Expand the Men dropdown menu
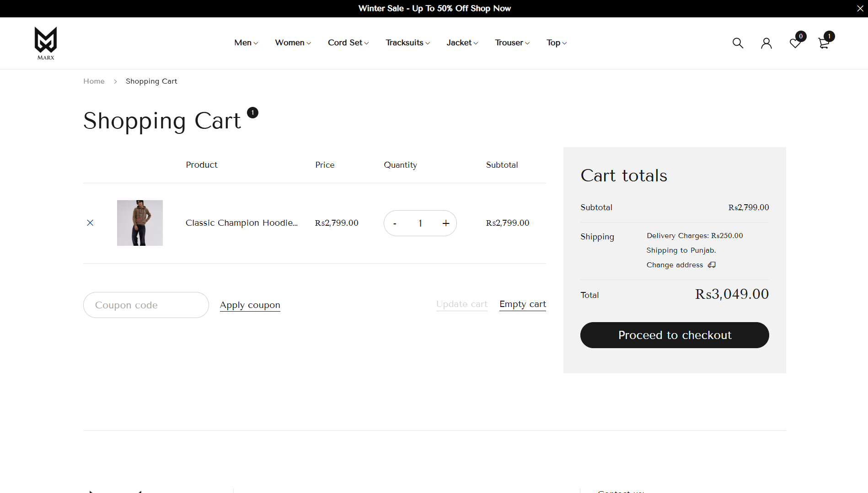 (x=246, y=42)
